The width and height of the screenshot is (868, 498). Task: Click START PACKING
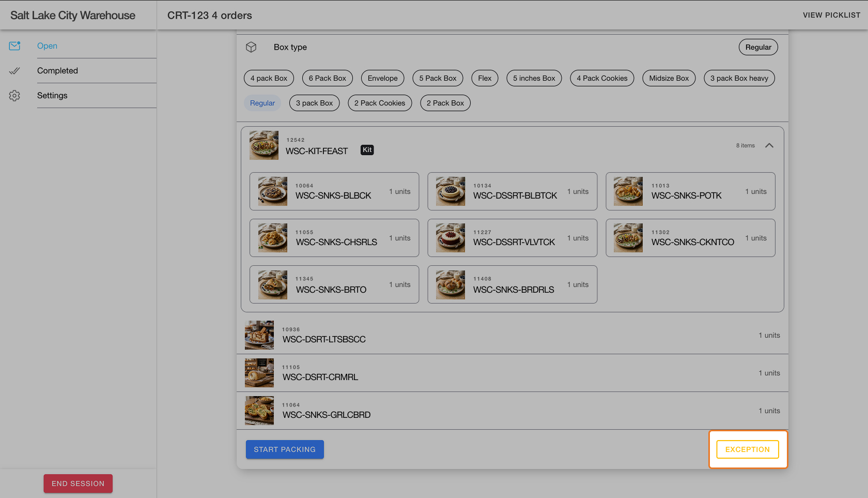pyautogui.click(x=285, y=449)
